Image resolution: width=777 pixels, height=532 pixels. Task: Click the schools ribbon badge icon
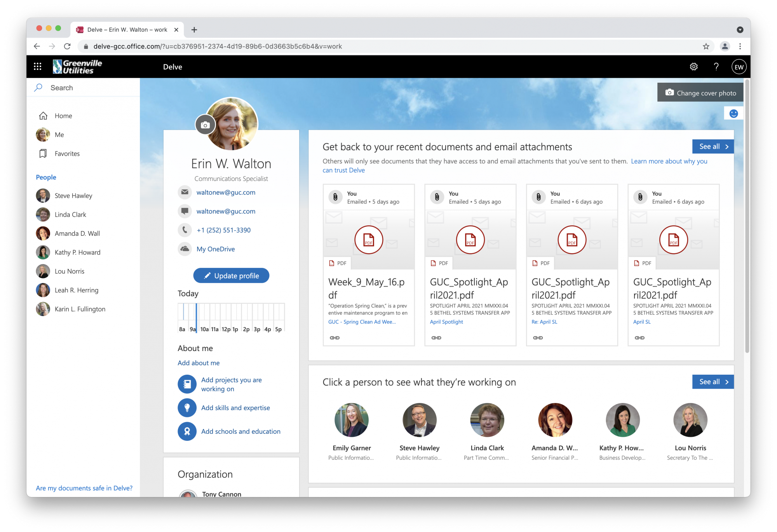187,431
